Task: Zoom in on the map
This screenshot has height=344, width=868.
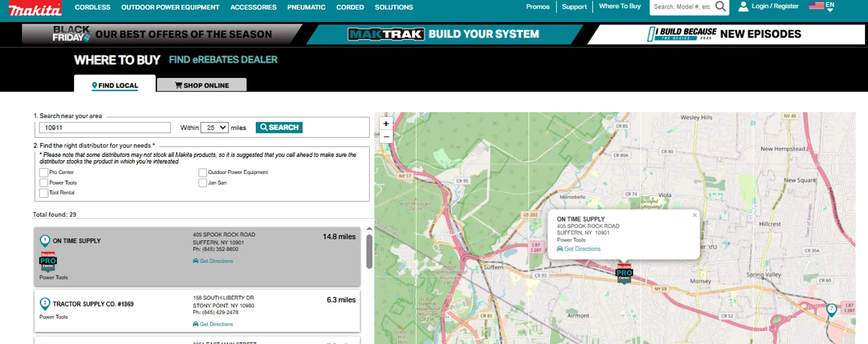Action: [x=386, y=123]
